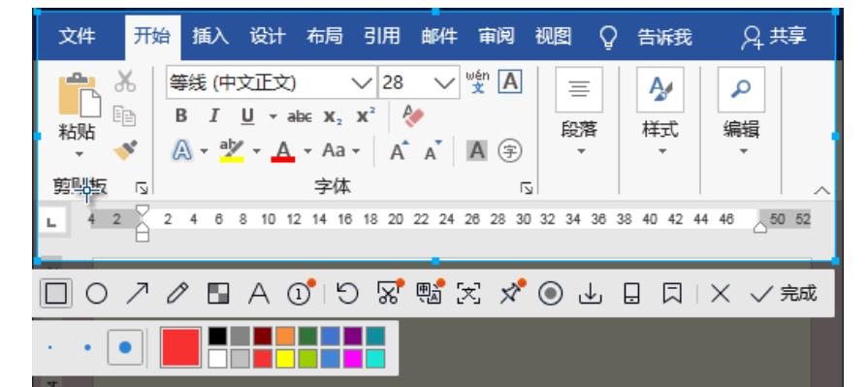Open the 视图 ribbon tab
Viewport: 868px width, 387px height.
point(553,37)
